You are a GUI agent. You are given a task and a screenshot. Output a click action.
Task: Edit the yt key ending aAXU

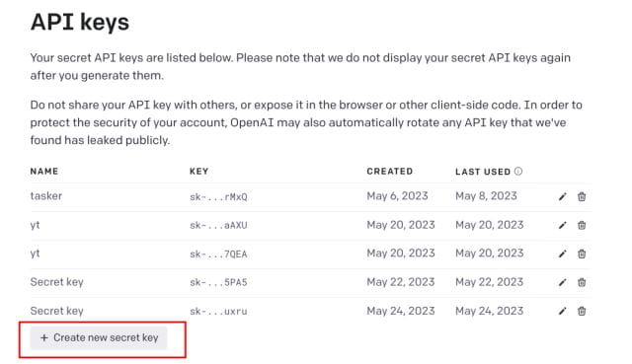click(x=562, y=225)
